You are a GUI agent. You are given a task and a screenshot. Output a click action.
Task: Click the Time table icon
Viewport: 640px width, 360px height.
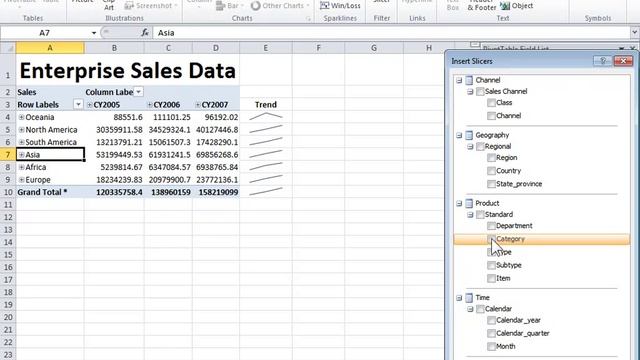pos(469,298)
